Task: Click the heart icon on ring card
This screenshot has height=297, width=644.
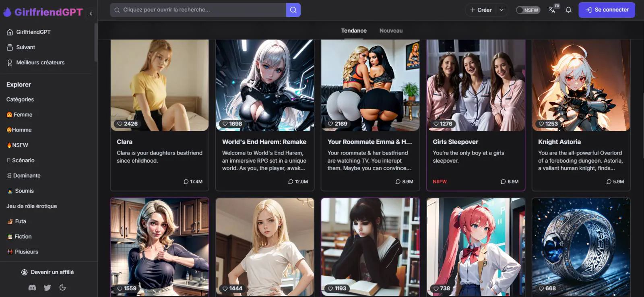Action: 541,289
